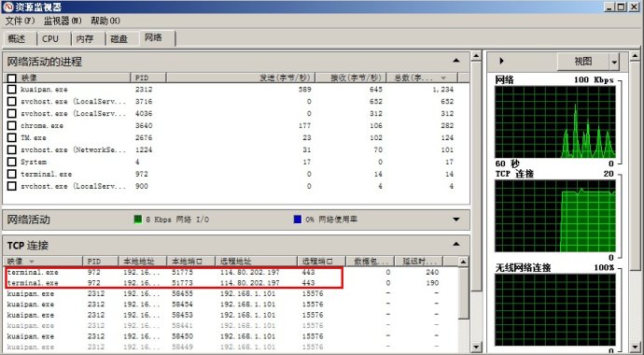The width and height of the screenshot is (644, 355).
Task: Check the chrome.exe process checkbox
Action: point(12,125)
